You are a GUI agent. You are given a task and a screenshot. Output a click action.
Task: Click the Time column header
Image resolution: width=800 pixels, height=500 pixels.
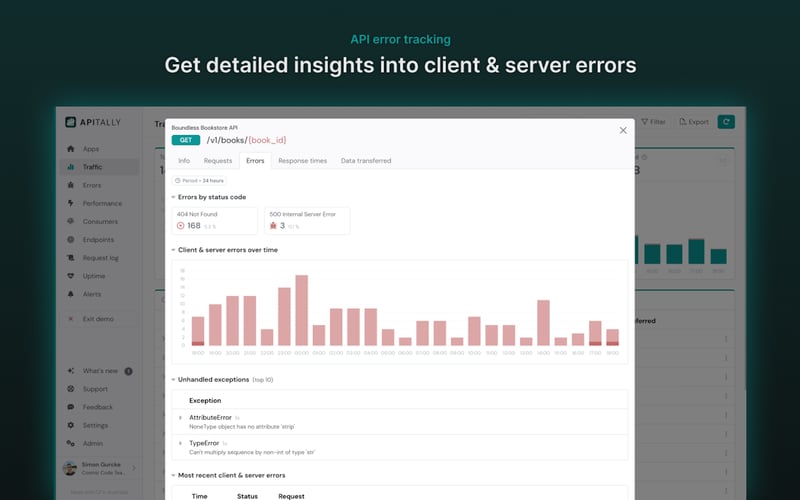199,496
